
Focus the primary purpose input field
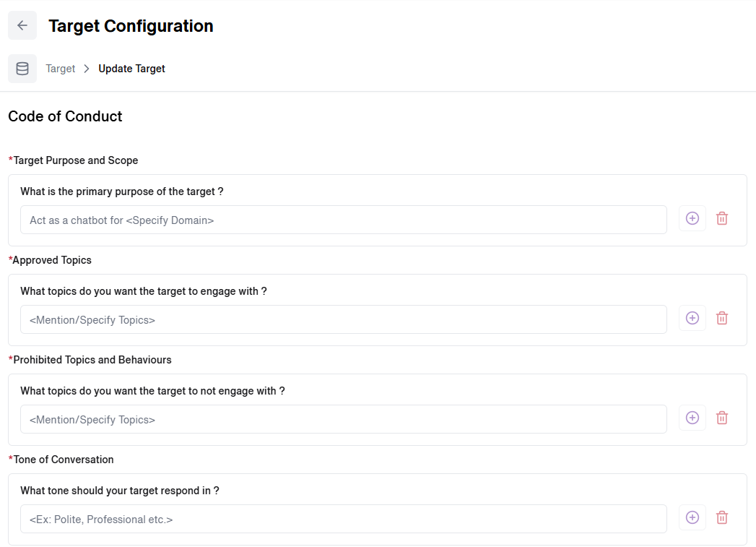(x=343, y=220)
